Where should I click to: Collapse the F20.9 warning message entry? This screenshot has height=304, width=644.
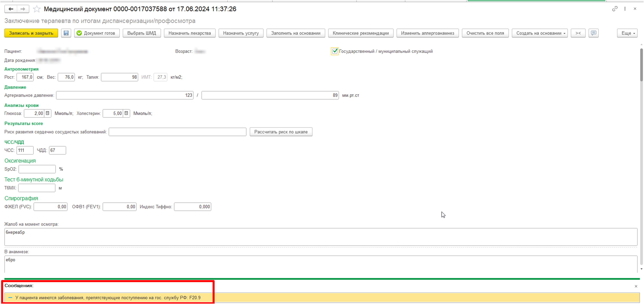click(x=10, y=298)
